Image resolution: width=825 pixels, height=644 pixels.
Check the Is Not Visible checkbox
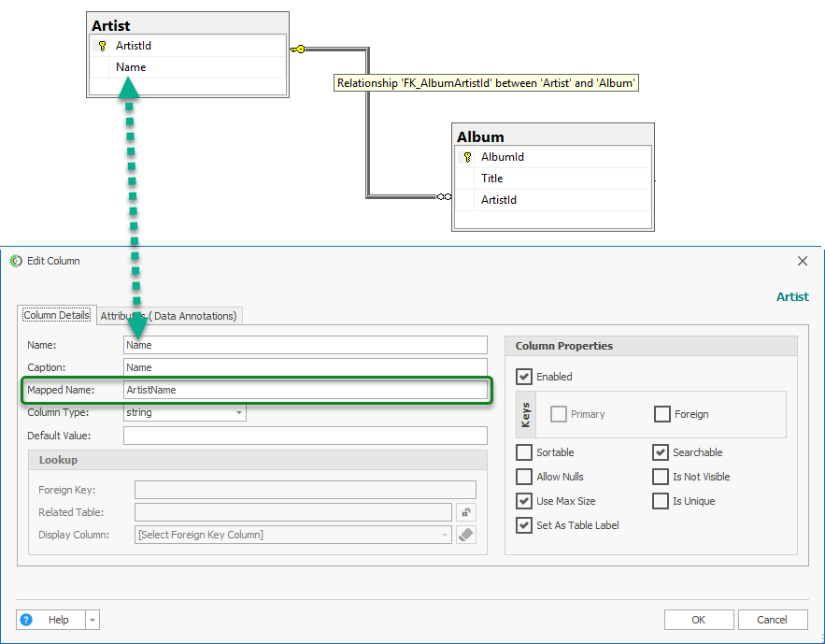[x=661, y=477]
